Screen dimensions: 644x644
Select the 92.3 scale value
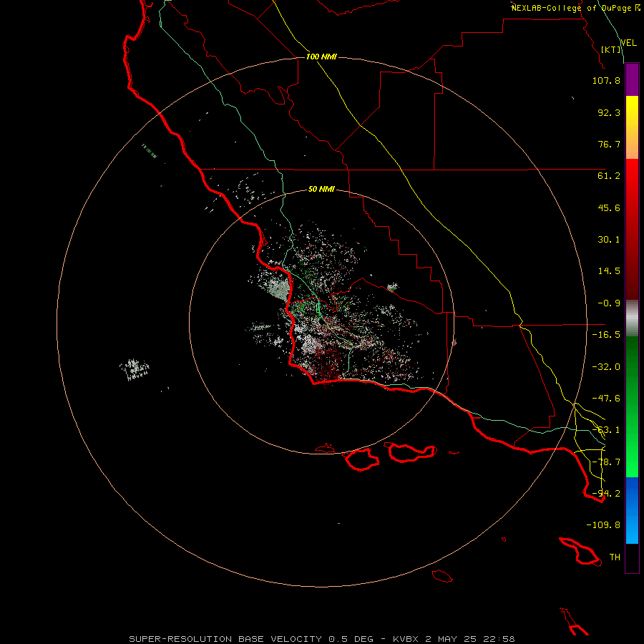[609, 112]
